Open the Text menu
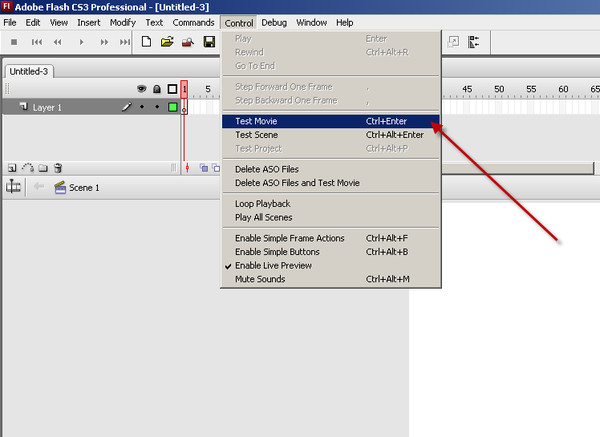This screenshot has height=437, width=600. pos(154,23)
